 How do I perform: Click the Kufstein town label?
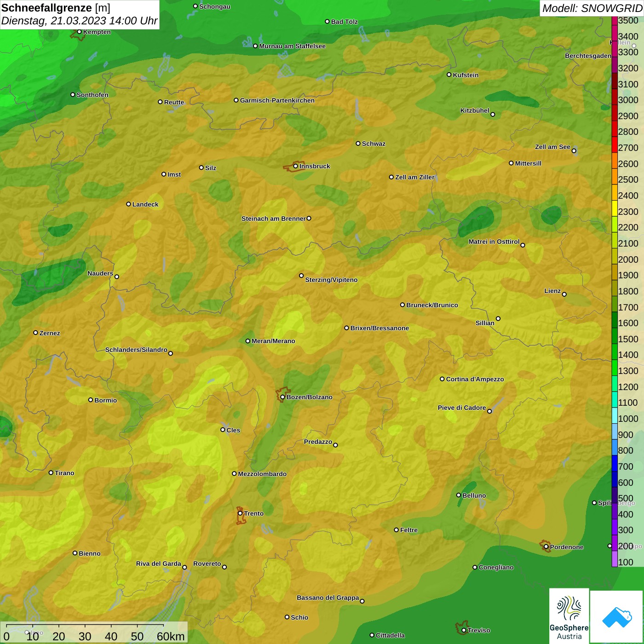[x=466, y=75]
